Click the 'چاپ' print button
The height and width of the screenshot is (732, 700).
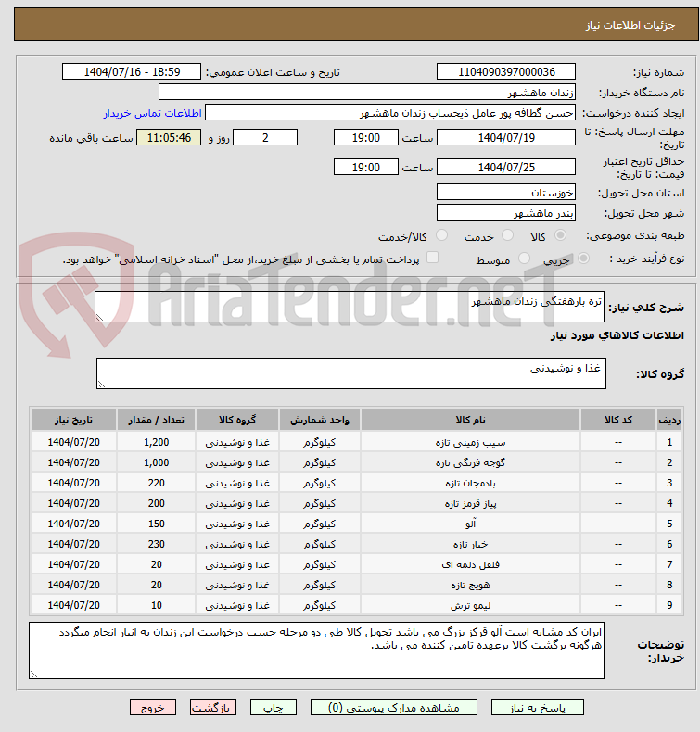tap(274, 707)
